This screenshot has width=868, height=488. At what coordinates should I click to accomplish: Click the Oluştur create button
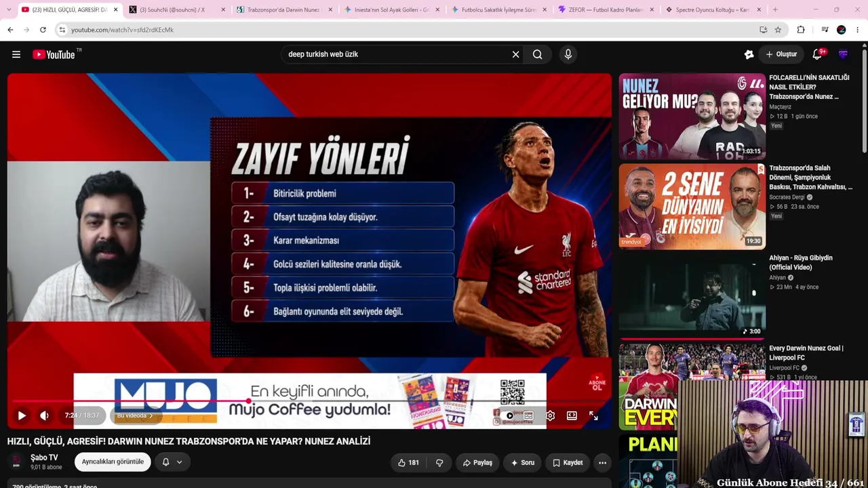(781, 54)
